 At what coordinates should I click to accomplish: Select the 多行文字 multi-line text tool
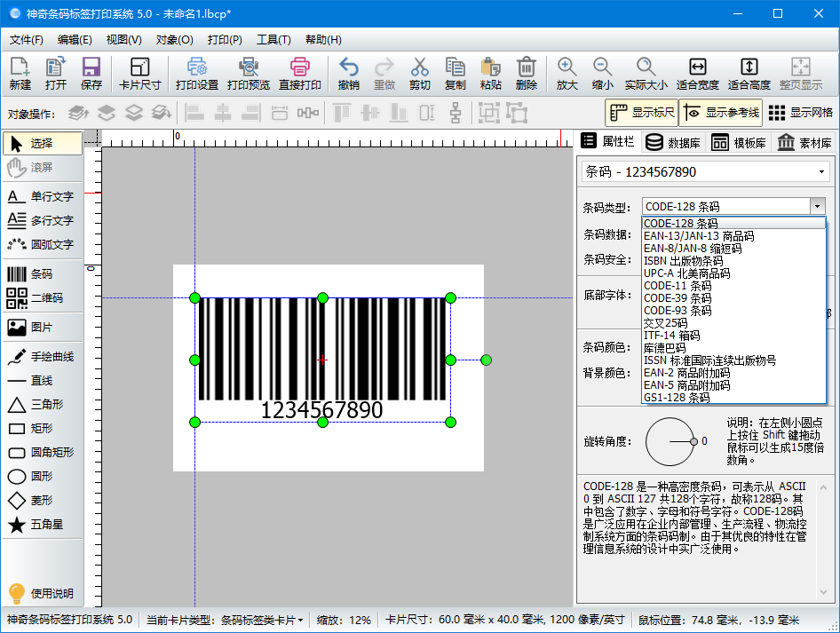pos(43,220)
